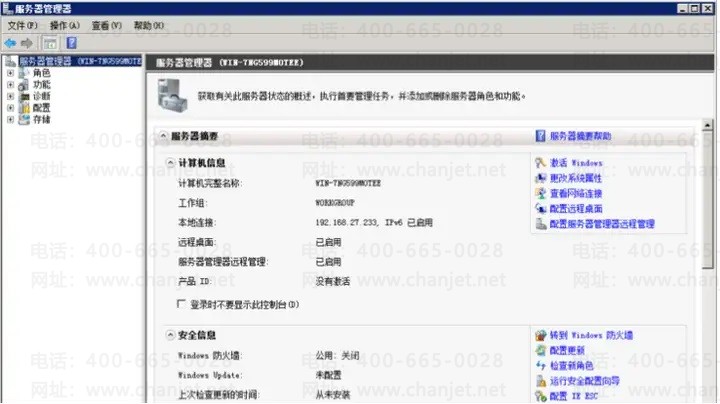Click the 未配置 Windows Update value

pos(328,375)
